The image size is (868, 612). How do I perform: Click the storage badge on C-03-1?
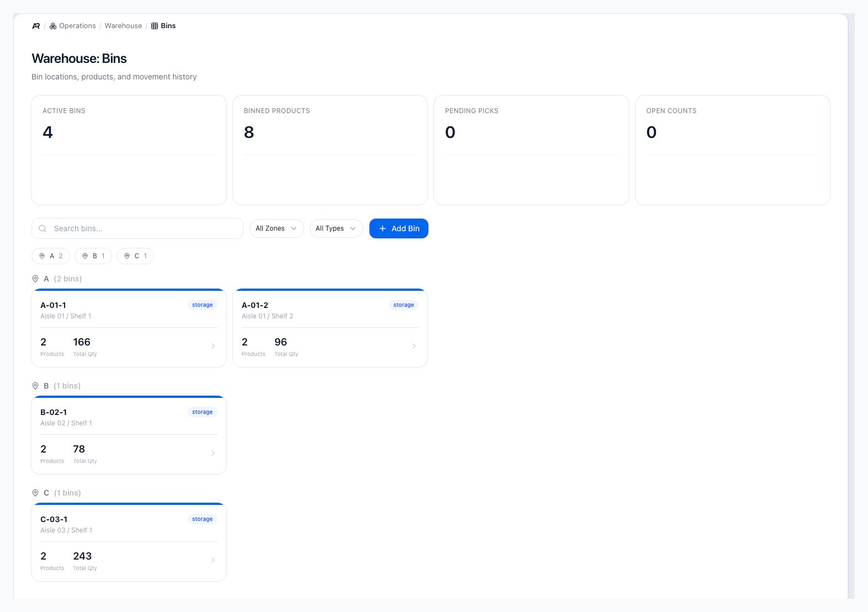202,519
